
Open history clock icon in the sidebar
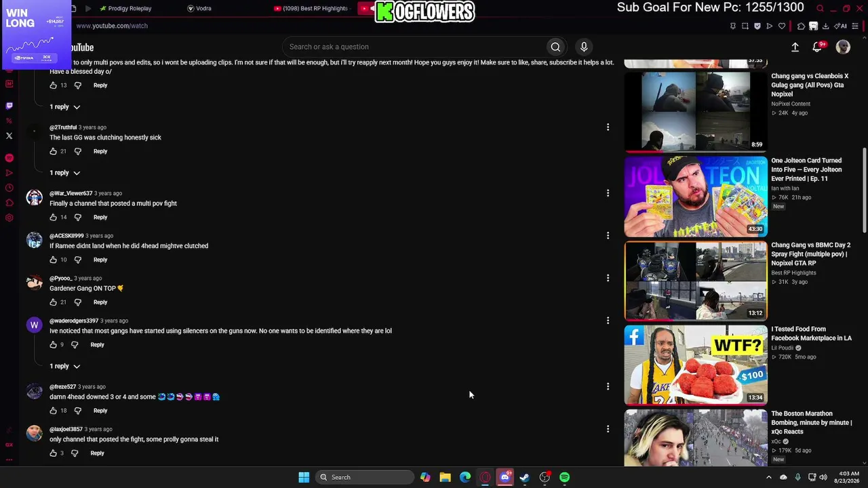point(9,188)
